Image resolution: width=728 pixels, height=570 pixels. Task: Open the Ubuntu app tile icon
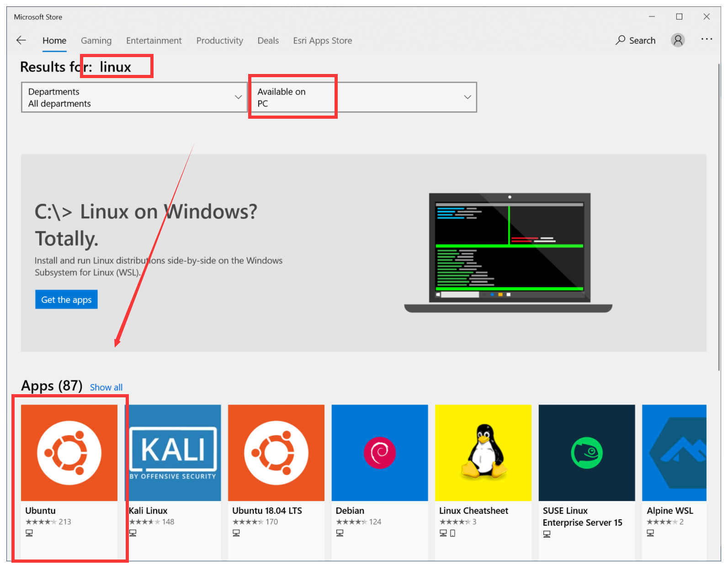[x=69, y=453]
